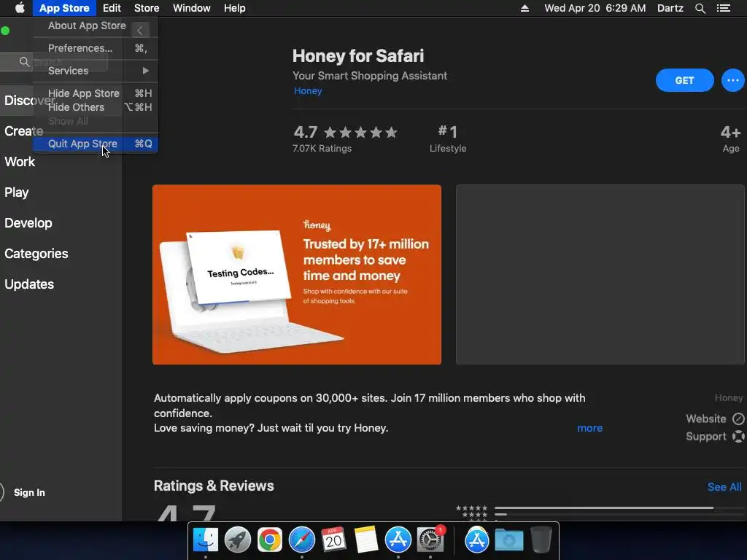Image resolution: width=747 pixels, height=560 pixels.
Task: Click the #1 Lifestyle ranking
Action: [448, 139]
